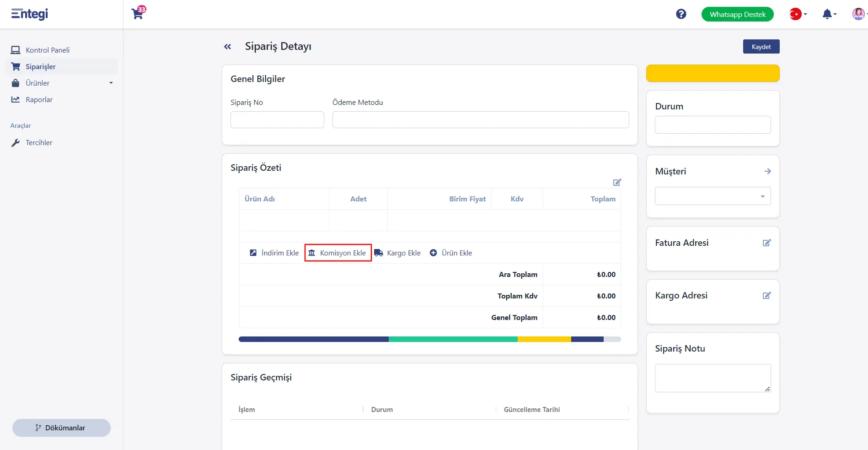Viewport: 868px width, 450px height.
Task: Open the shopping cart icon with badge
Action: pos(138,13)
